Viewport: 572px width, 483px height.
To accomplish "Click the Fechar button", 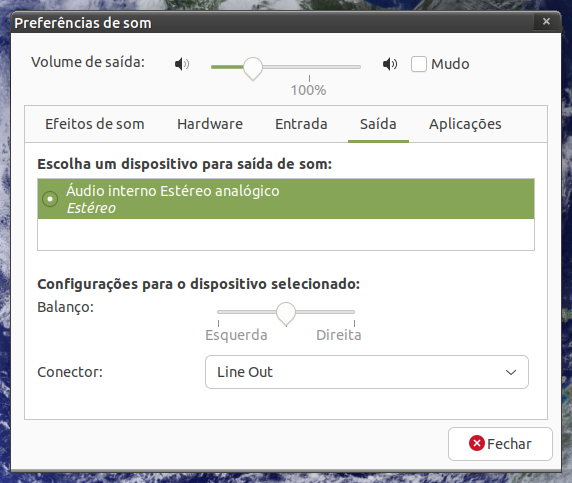I will point(500,444).
